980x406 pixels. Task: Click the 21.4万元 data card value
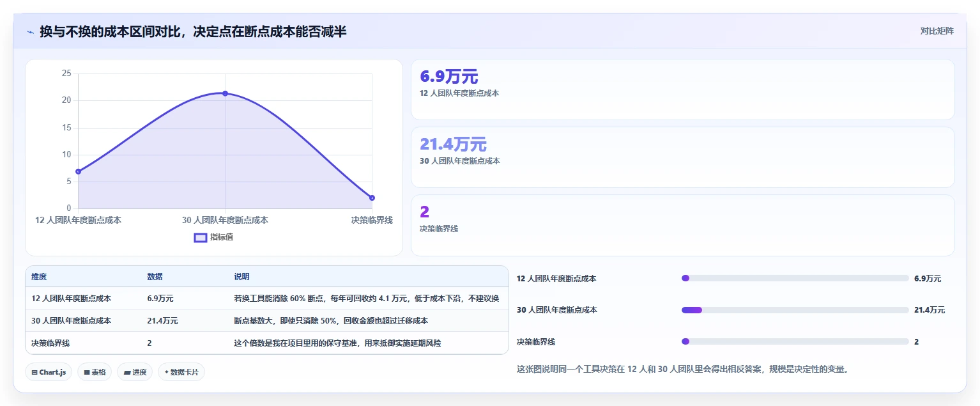click(453, 144)
